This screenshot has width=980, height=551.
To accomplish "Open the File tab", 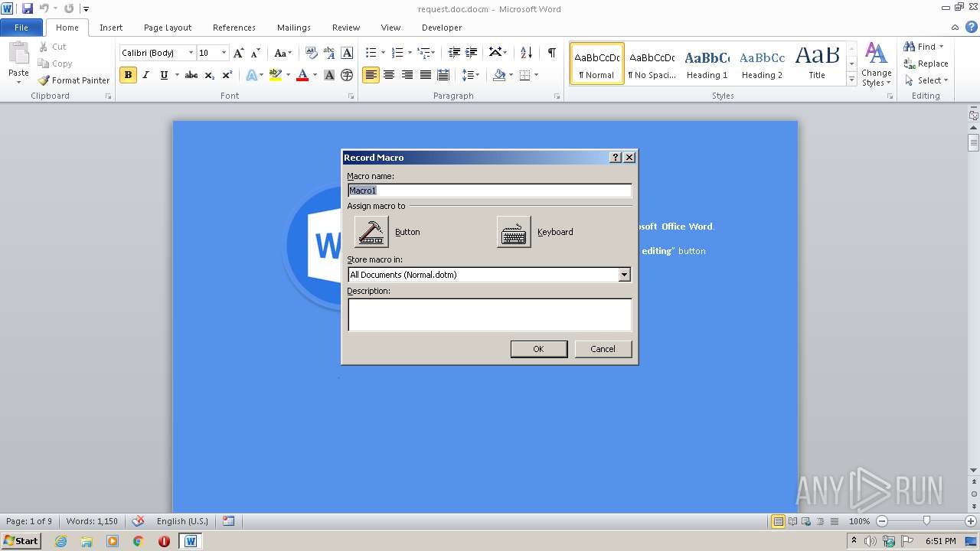I will coord(21,28).
